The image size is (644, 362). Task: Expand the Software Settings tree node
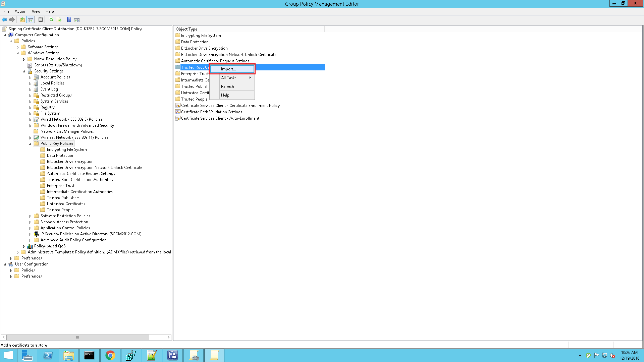click(17, 47)
